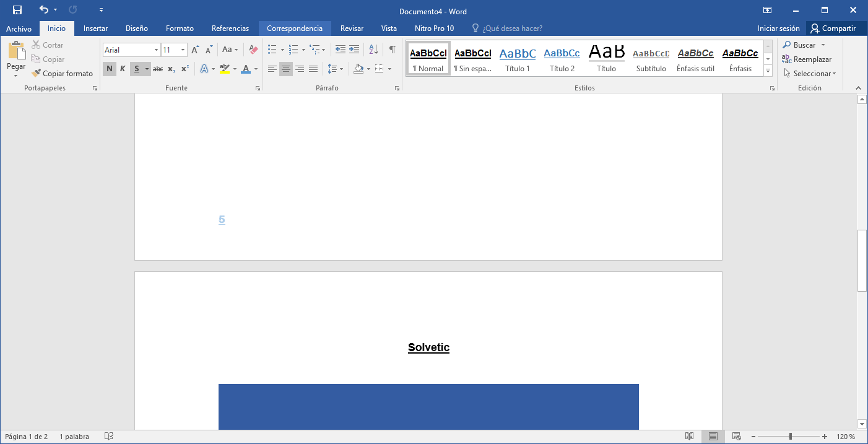Collapse the ribbon chevron

[858, 88]
